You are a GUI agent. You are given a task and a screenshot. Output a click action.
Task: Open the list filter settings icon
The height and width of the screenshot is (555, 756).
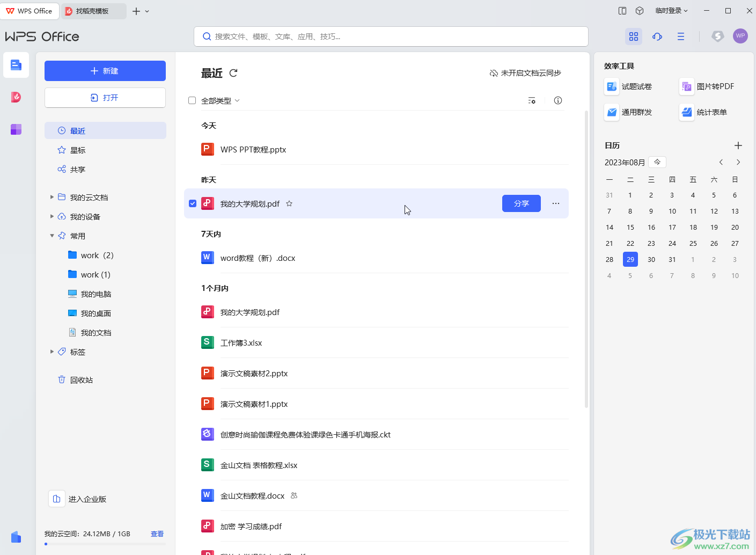click(532, 100)
